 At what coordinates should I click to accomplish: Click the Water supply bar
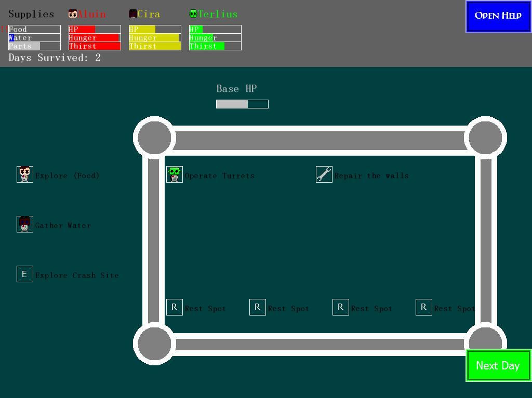[x=35, y=38]
